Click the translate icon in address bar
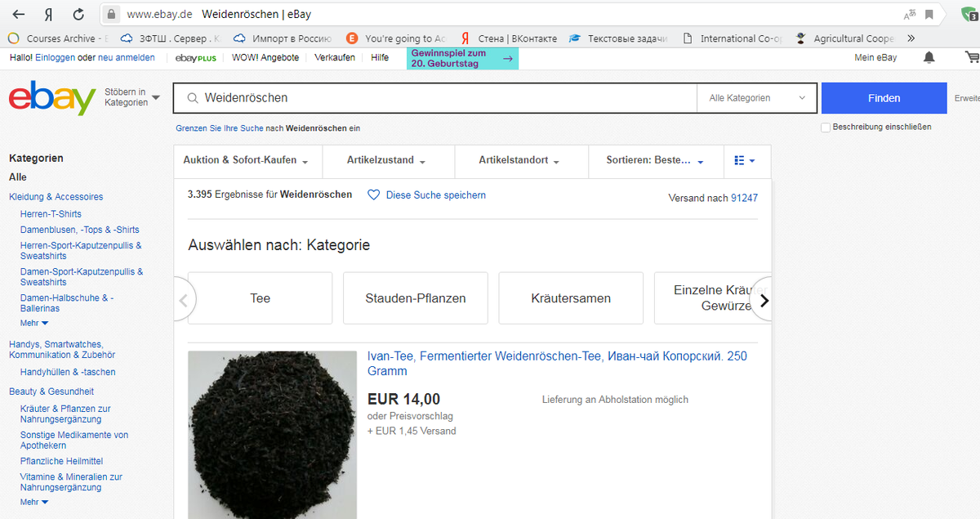Image resolution: width=980 pixels, height=519 pixels. pyautogui.click(x=910, y=14)
